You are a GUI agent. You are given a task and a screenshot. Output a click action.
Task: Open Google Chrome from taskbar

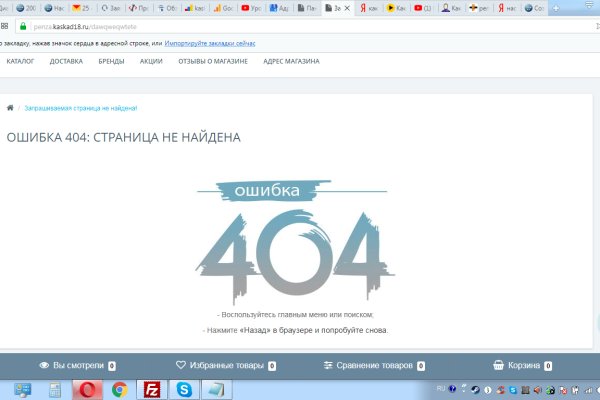(119, 389)
